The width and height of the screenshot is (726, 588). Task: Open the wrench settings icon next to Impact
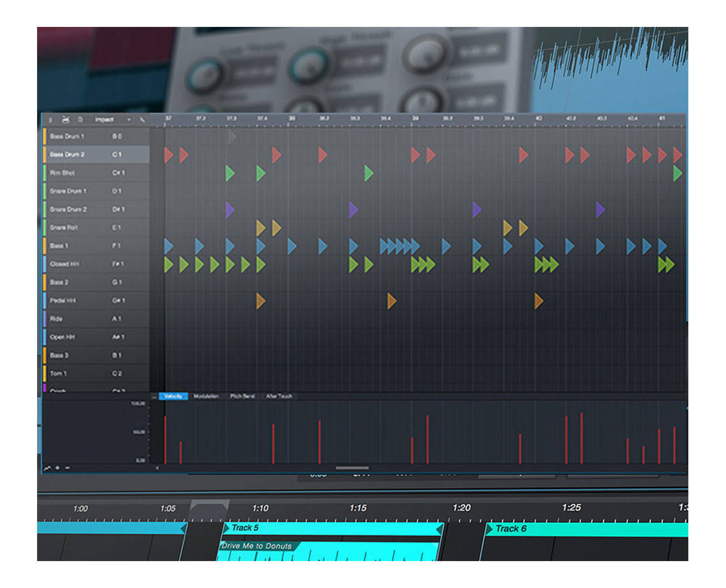tap(143, 120)
